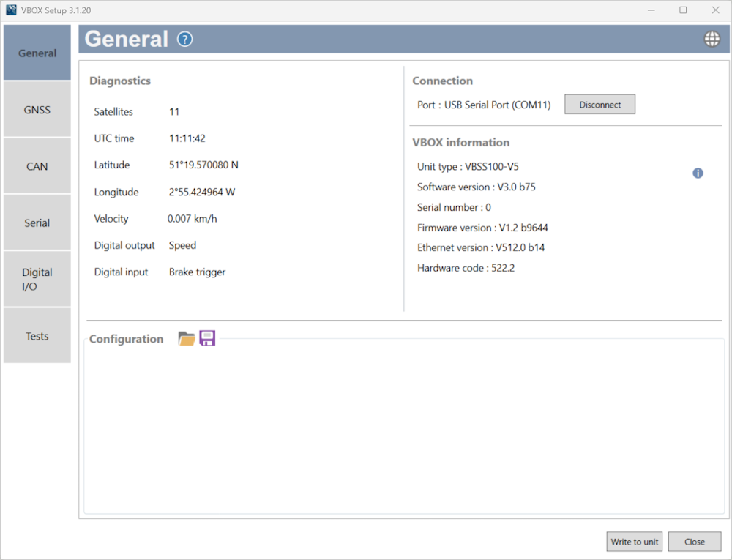Click the Serial number : 0 line

click(454, 207)
